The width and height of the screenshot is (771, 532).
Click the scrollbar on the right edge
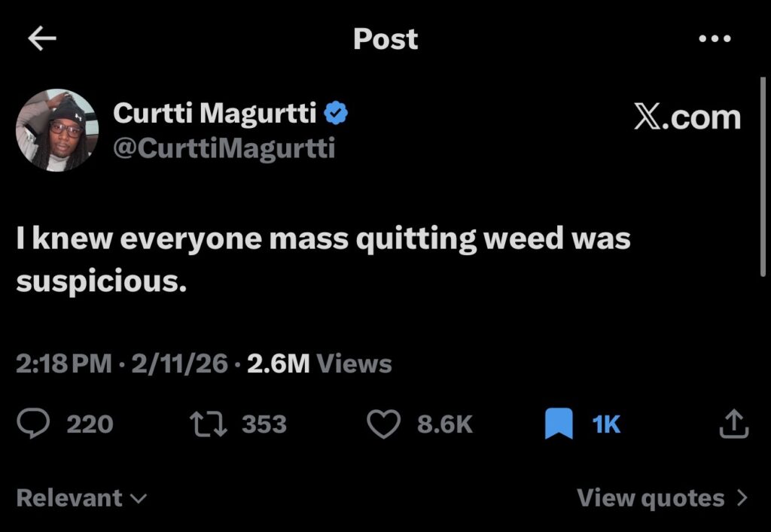(764, 177)
